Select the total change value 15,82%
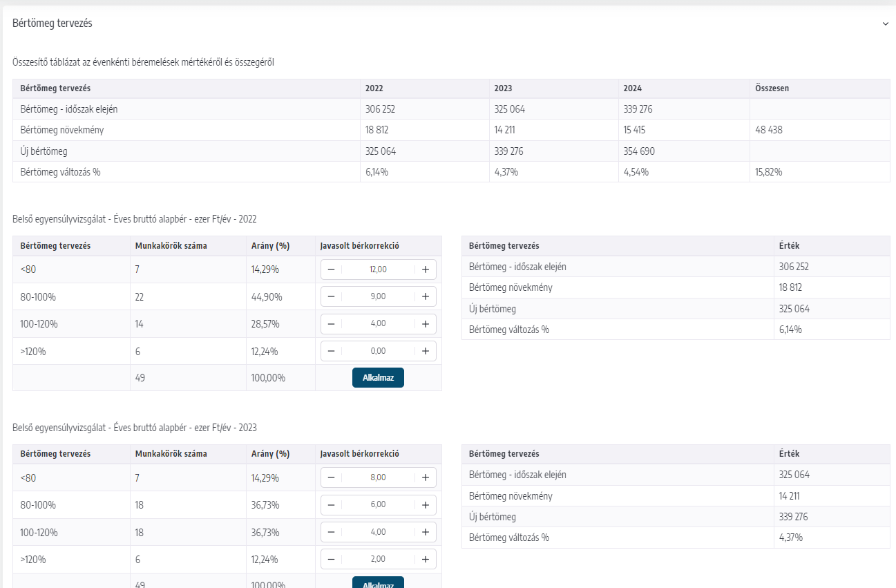896x588 pixels. point(770,172)
